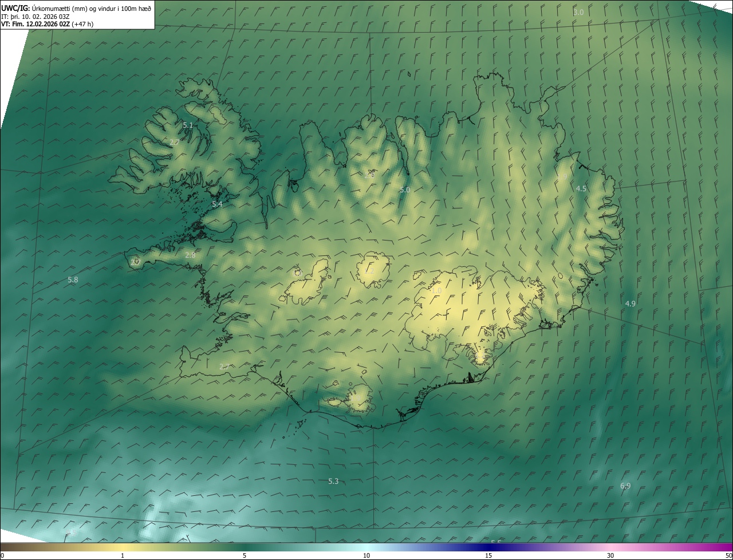The width and height of the screenshot is (733, 560).
Task: Click the '4.5' value in east Iceland
Action: click(581, 188)
